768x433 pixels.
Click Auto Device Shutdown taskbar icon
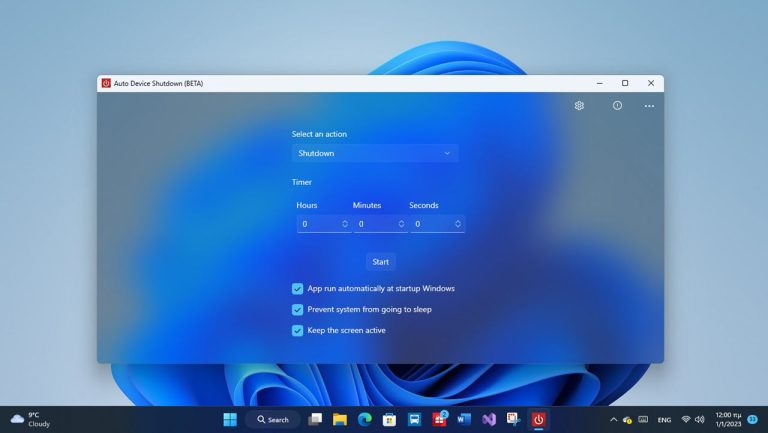click(x=538, y=419)
